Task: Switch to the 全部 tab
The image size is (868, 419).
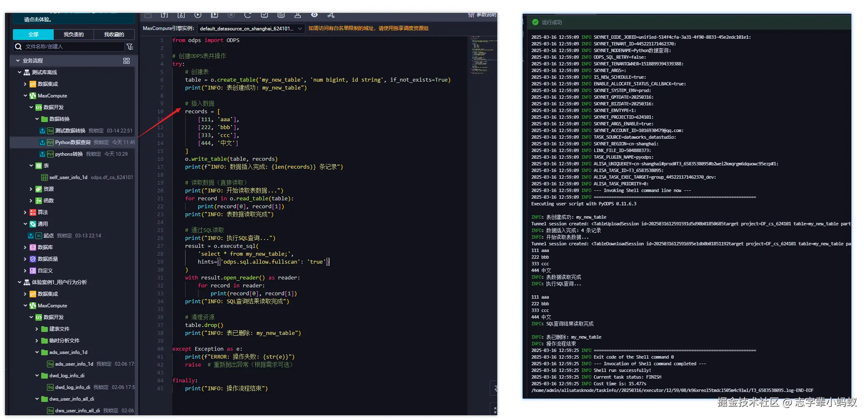Action: coord(33,35)
